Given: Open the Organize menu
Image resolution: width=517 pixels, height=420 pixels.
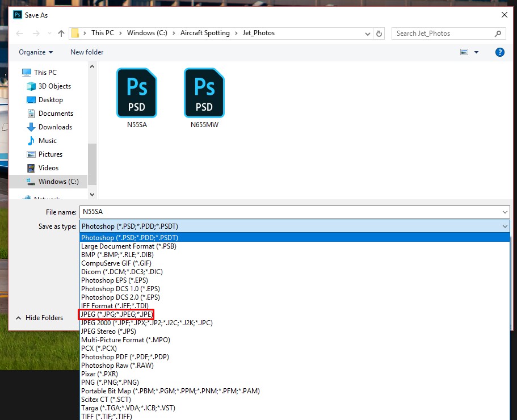Looking at the screenshot, I should tap(36, 52).
